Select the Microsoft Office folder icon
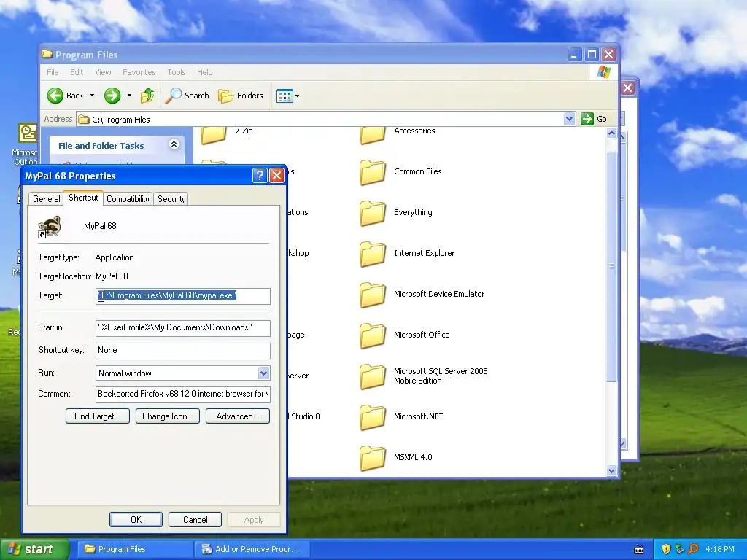747x560 pixels. pyautogui.click(x=373, y=335)
